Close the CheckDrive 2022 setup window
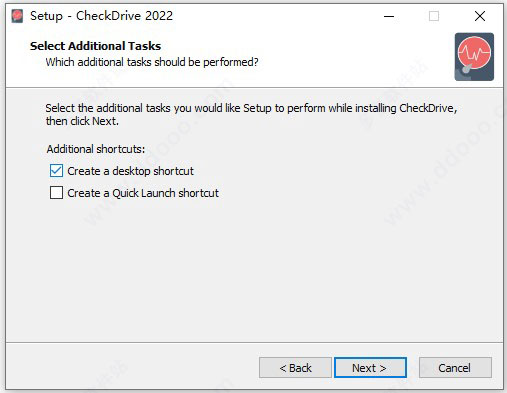 [x=480, y=16]
